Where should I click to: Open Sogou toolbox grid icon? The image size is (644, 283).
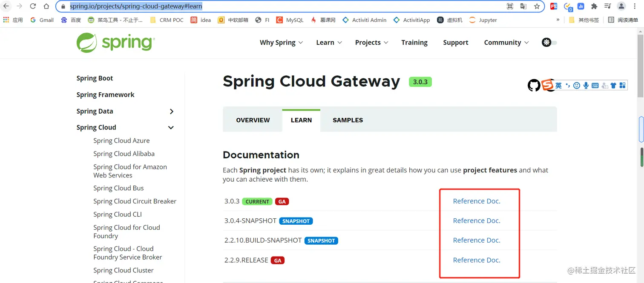point(622,86)
